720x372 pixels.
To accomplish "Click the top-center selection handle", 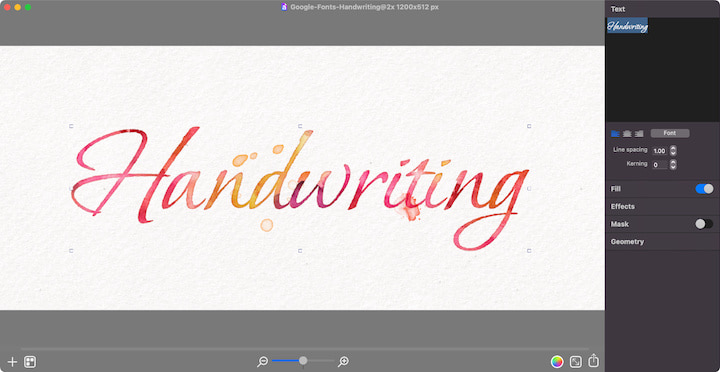I will pos(300,126).
